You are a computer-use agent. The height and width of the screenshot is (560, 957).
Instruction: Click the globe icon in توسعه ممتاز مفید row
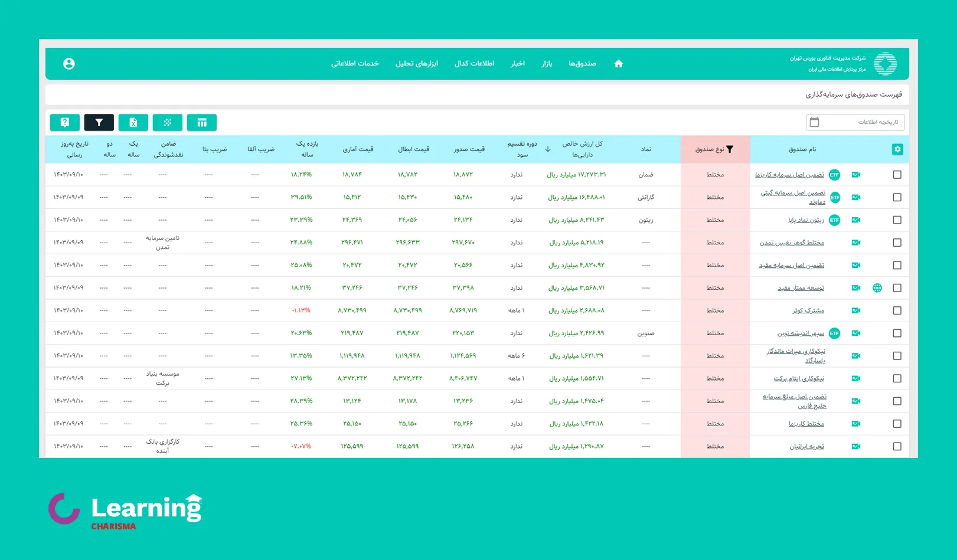[877, 288]
